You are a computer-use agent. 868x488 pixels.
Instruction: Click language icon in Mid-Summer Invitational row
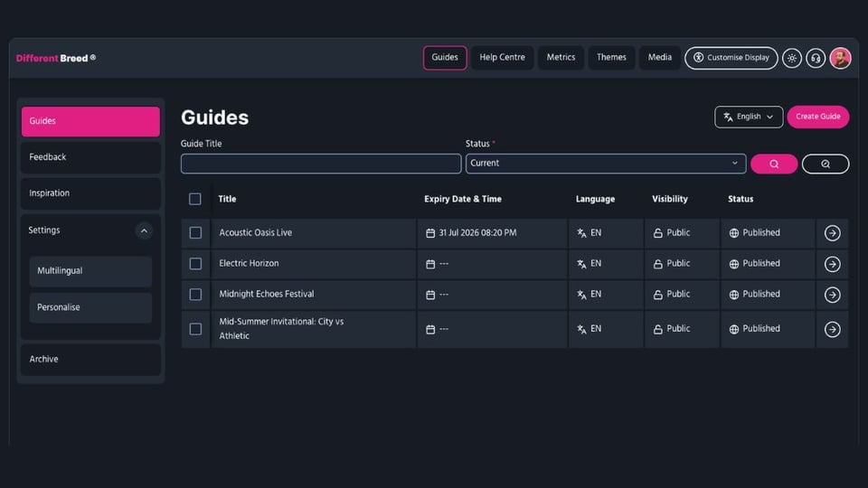pos(581,329)
